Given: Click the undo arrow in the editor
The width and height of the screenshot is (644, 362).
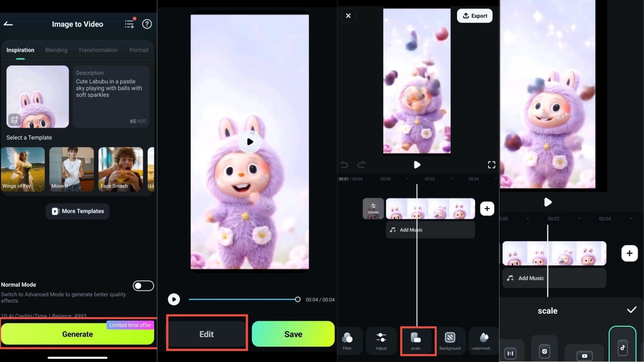Looking at the screenshot, I should tap(344, 165).
